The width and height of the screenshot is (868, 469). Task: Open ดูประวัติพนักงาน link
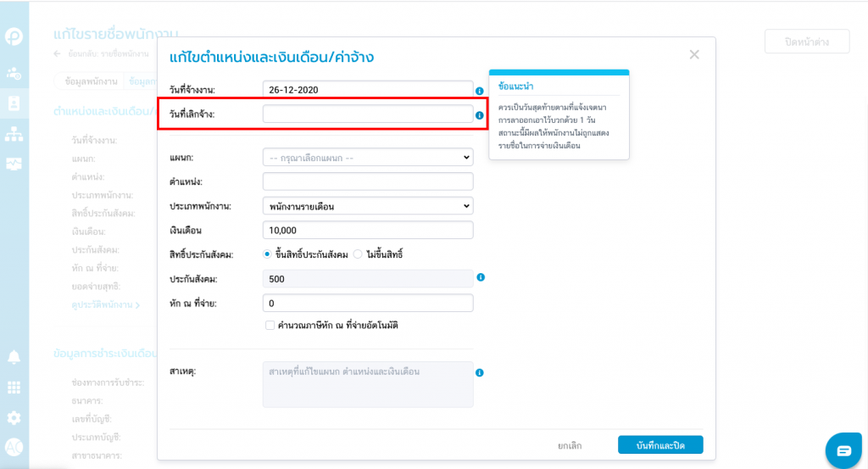105,304
